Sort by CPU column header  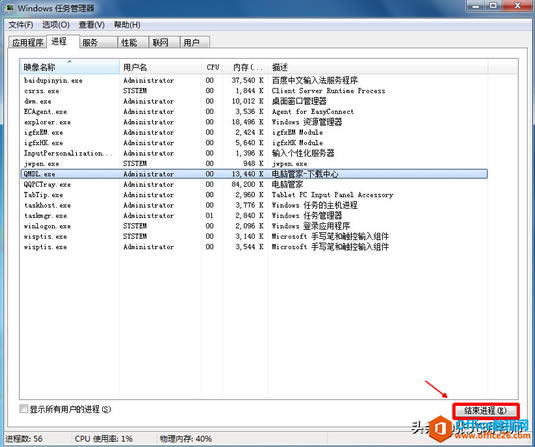(213, 67)
